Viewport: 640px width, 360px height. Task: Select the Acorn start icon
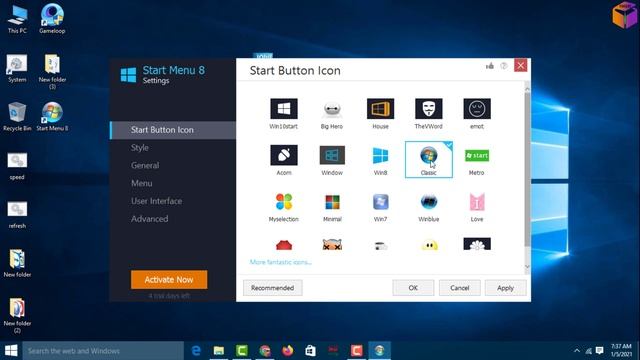pos(284,160)
